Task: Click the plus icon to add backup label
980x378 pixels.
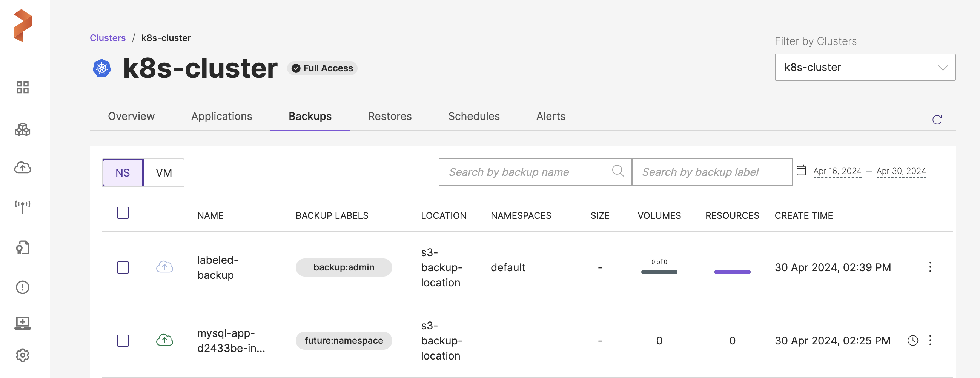Action: tap(779, 171)
